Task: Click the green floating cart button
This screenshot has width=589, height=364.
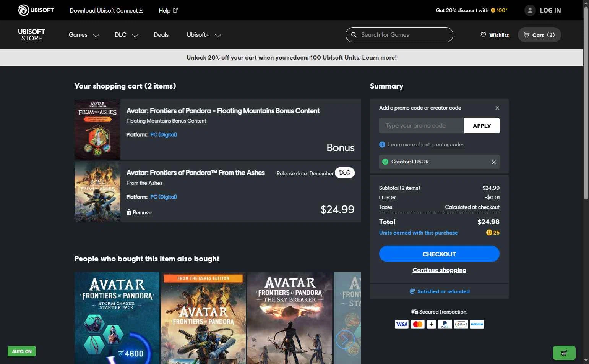Action: click(564, 353)
